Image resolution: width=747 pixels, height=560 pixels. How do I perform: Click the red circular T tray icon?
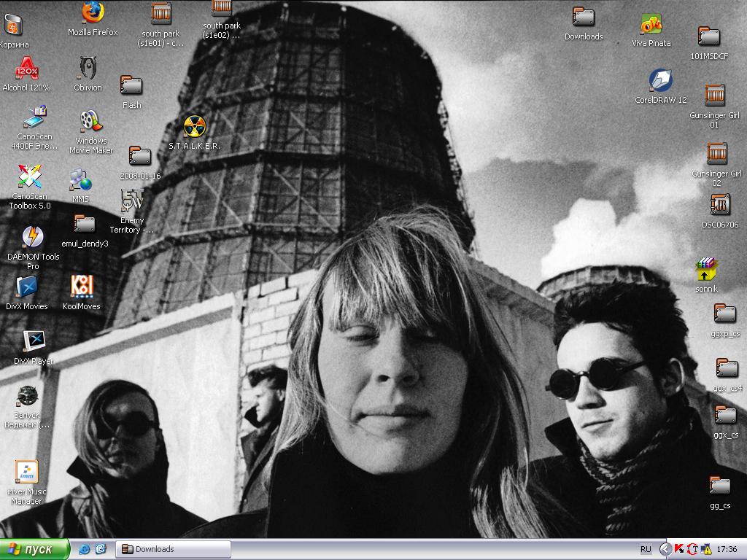click(693, 549)
